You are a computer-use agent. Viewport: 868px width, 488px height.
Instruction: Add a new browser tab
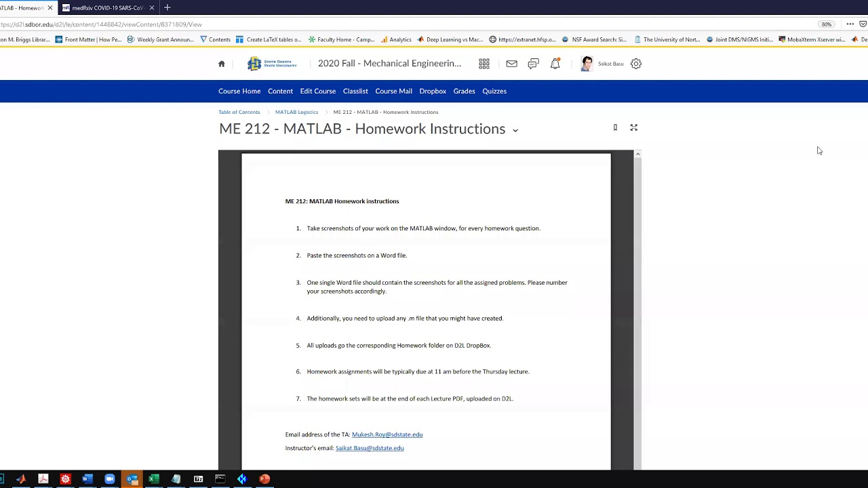[x=167, y=7]
